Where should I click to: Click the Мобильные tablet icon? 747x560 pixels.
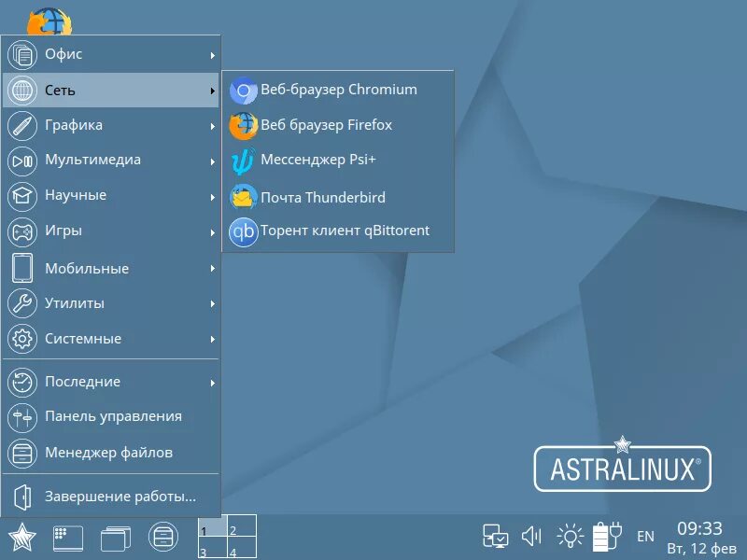click(x=22, y=268)
